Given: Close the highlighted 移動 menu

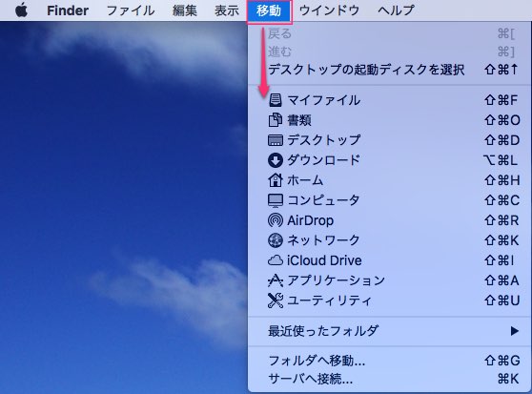Looking at the screenshot, I should coord(269,10).
